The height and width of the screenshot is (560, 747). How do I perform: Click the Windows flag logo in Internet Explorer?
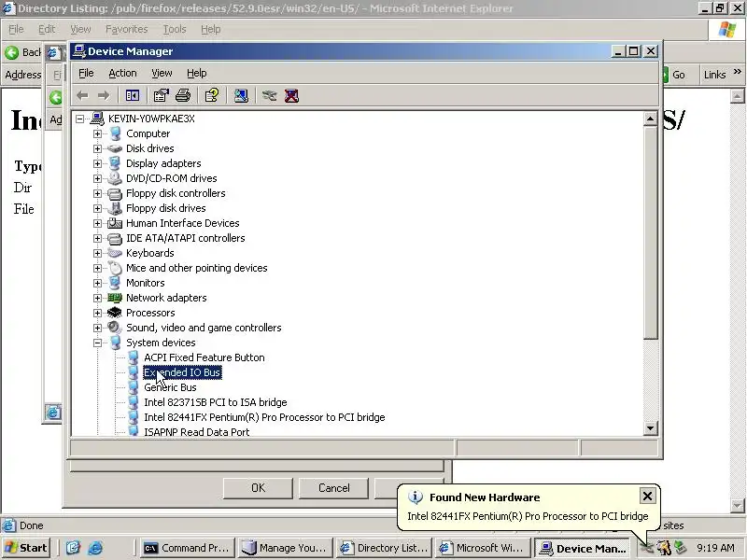click(726, 30)
